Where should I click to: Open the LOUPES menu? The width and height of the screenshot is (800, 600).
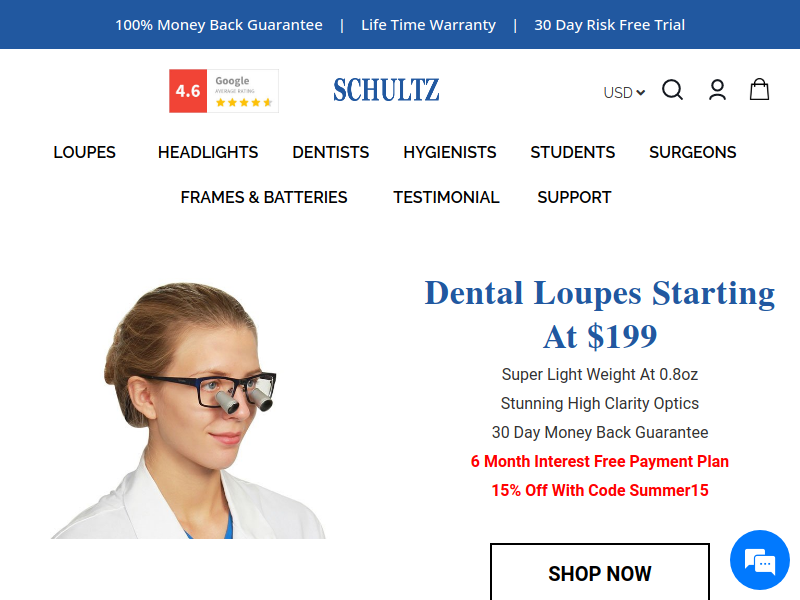(x=85, y=152)
